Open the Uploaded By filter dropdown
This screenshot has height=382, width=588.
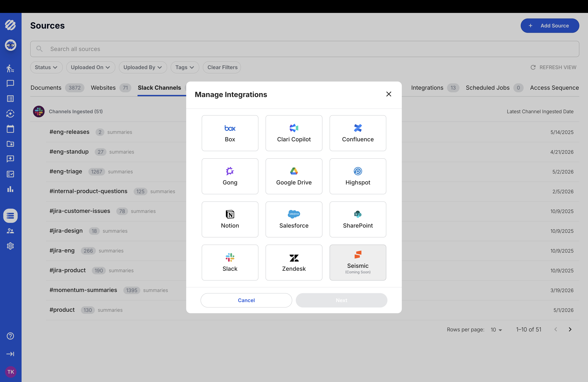pyautogui.click(x=143, y=67)
